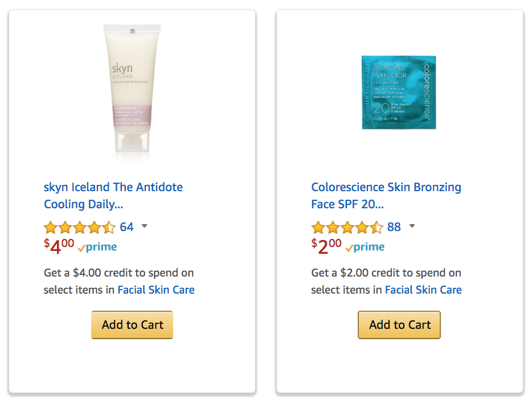This screenshot has height=404, width=532.
Task: Follow Facial Skin Care link under $2.00 credit
Action: (423, 290)
